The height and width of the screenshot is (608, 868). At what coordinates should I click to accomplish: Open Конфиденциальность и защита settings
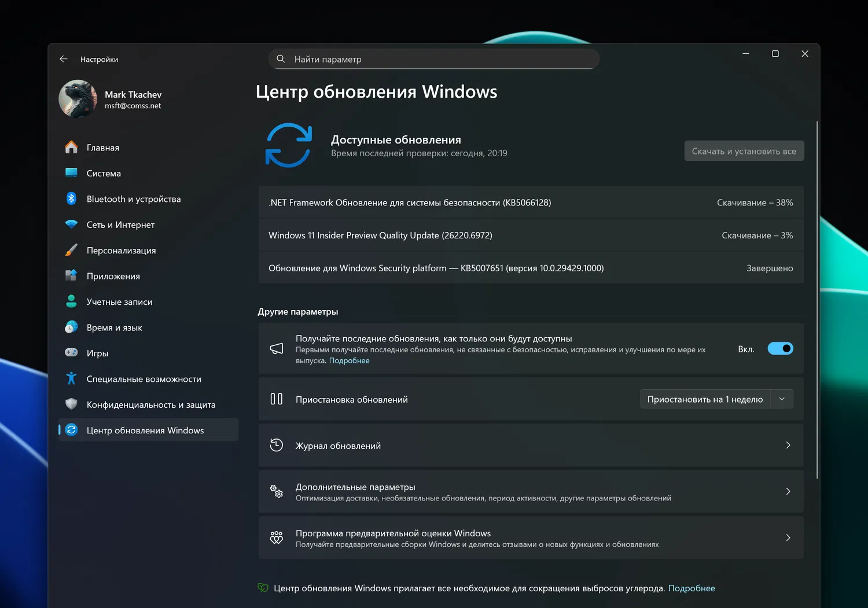pos(148,404)
